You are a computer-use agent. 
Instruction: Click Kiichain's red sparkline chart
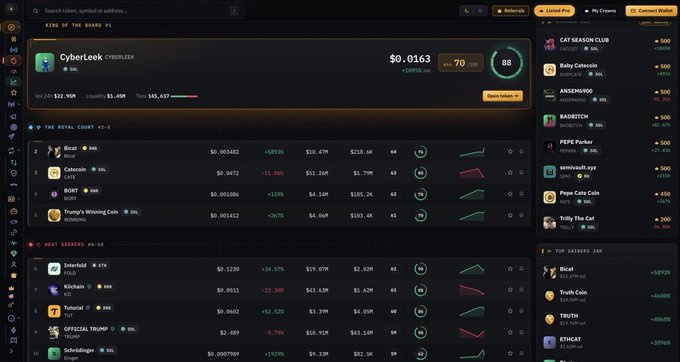(472, 290)
